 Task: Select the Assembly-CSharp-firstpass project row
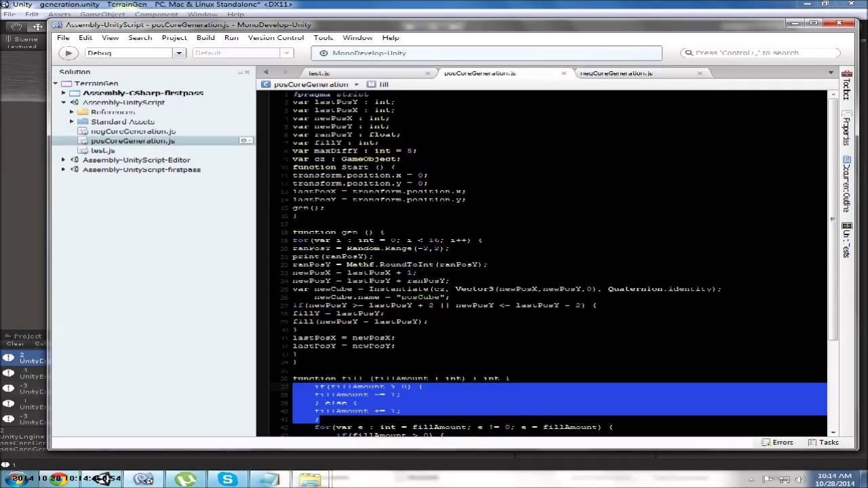(x=143, y=93)
